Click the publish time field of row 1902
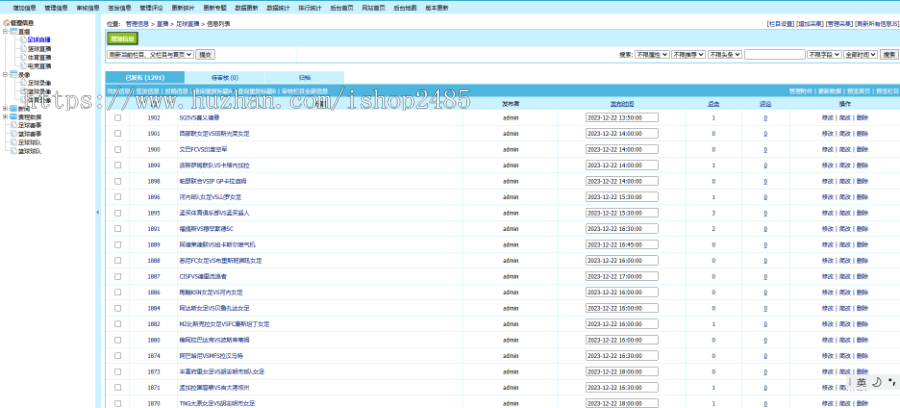Image resolution: width=900 pixels, height=408 pixels. point(622,118)
